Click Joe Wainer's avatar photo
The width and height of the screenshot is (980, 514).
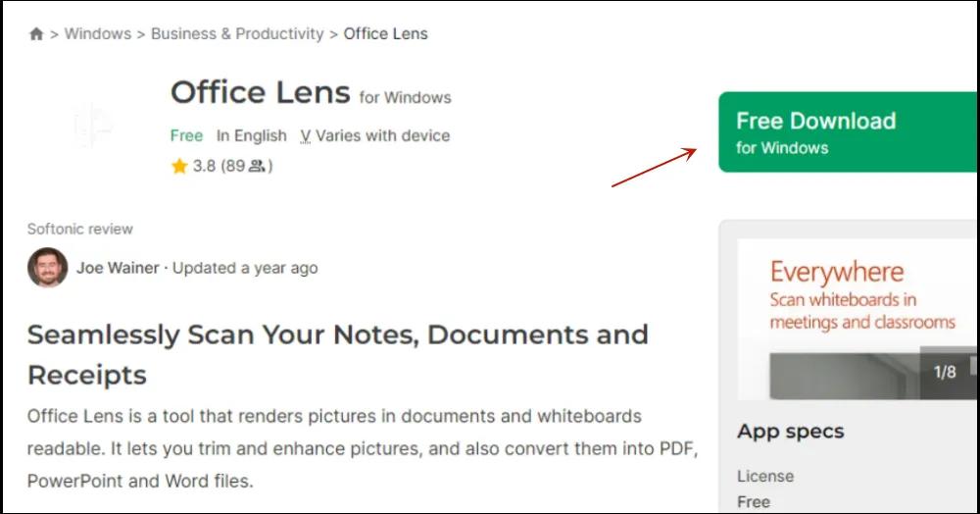(x=47, y=267)
